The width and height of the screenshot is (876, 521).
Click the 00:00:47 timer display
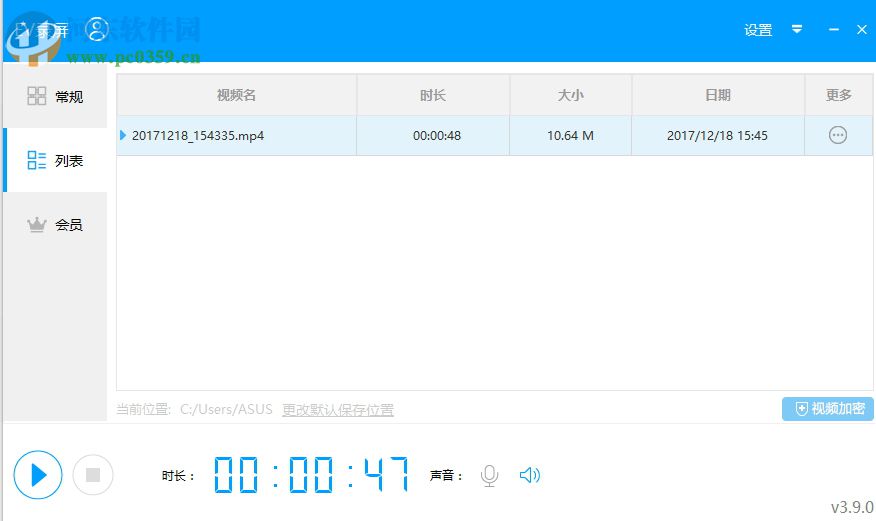click(x=312, y=475)
